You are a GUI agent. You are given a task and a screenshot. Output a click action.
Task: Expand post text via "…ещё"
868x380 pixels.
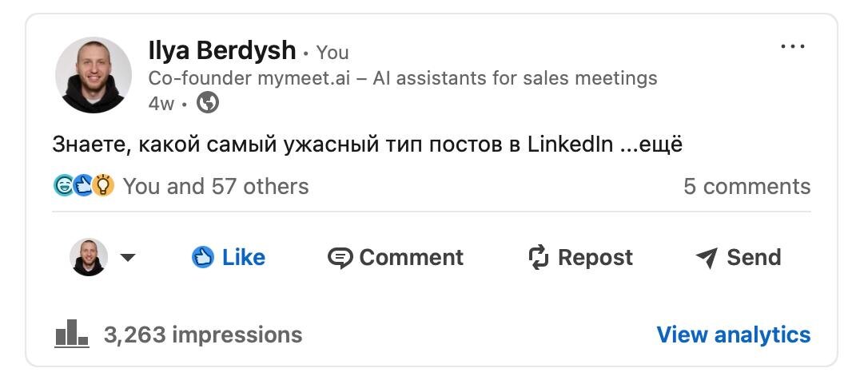tap(652, 144)
